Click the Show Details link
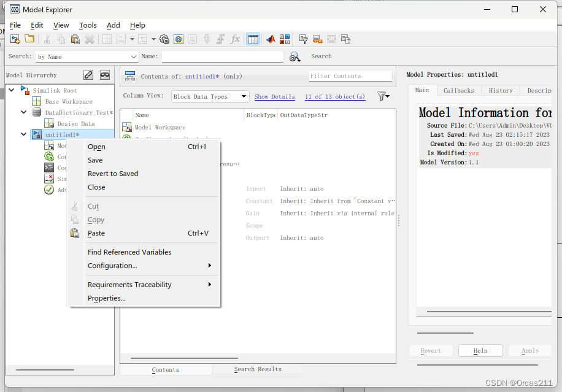The height and width of the screenshot is (392, 562). [x=274, y=96]
